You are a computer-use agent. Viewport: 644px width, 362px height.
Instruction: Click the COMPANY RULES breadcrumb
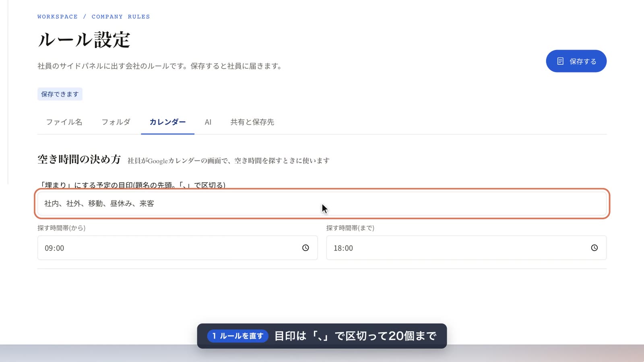(x=121, y=16)
